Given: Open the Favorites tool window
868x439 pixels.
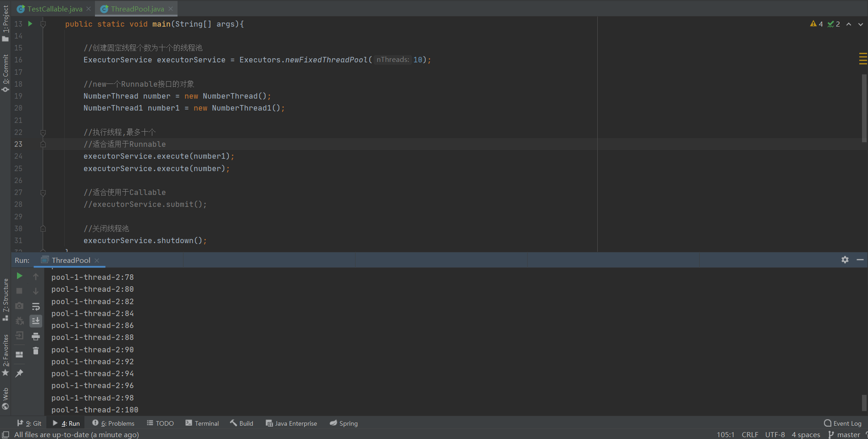Looking at the screenshot, I should tap(6, 355).
